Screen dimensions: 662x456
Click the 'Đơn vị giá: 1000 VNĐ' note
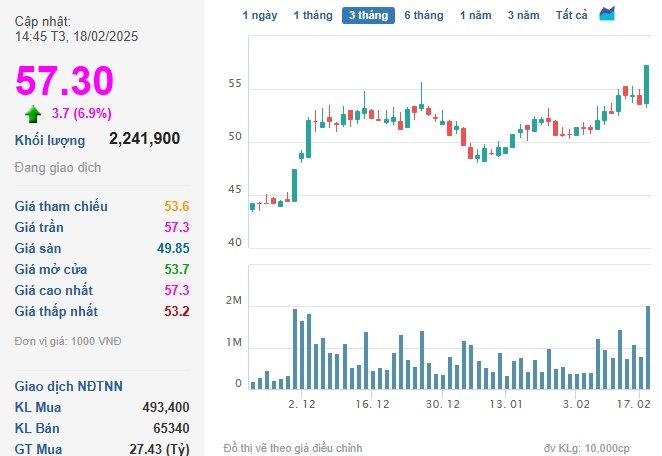[x=68, y=341]
